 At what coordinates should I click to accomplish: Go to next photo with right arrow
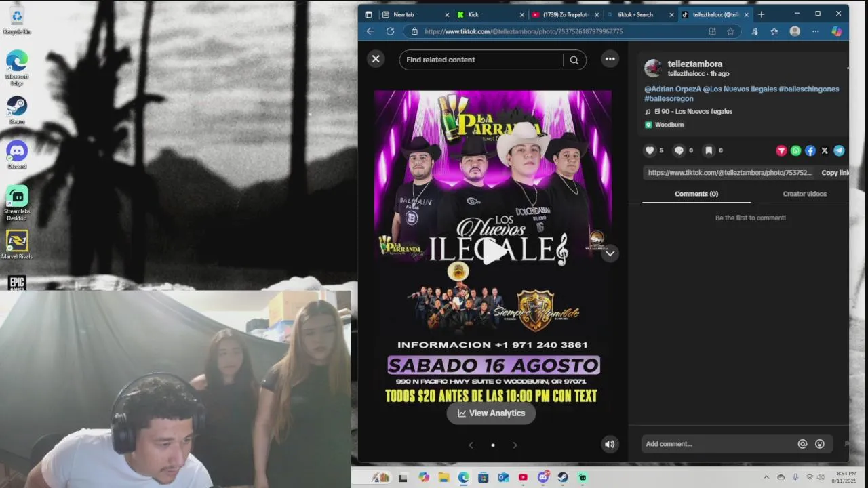pos(515,445)
